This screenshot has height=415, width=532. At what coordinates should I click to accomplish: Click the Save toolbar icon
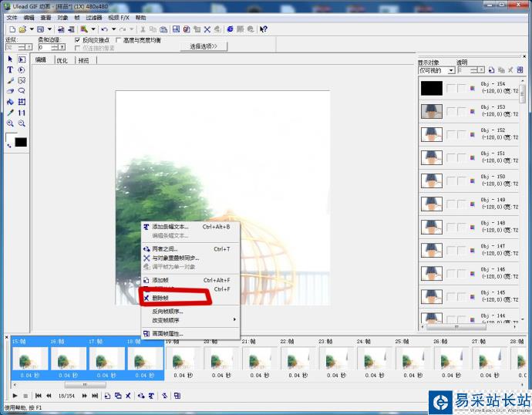40,29
